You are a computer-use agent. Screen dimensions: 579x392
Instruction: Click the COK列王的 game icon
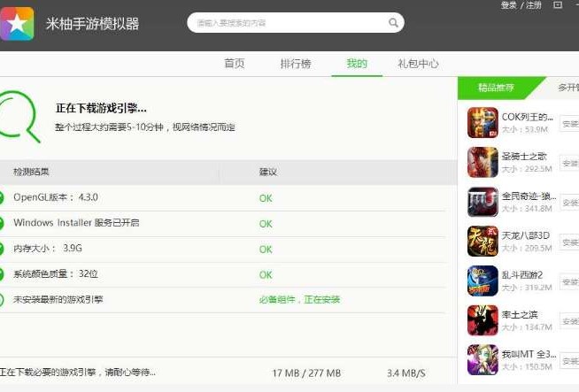coord(482,122)
